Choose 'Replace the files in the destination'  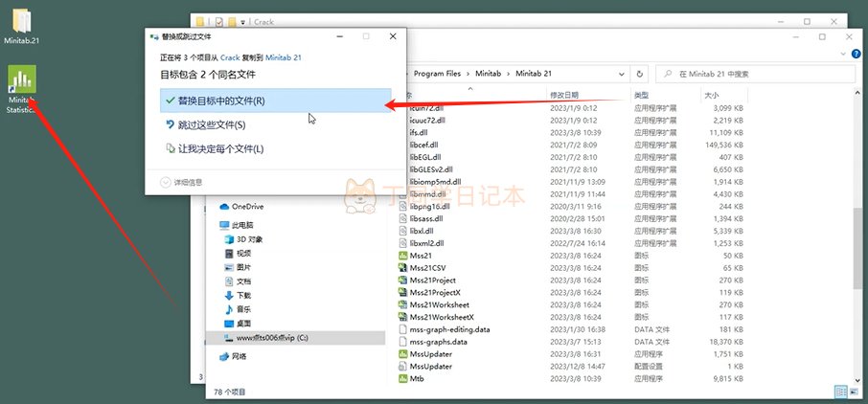click(x=220, y=101)
